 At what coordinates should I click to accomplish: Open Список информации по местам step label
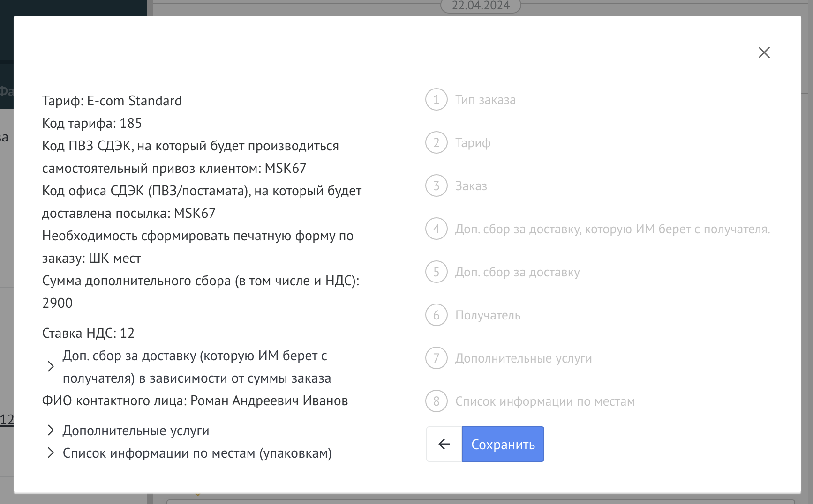coord(545,401)
